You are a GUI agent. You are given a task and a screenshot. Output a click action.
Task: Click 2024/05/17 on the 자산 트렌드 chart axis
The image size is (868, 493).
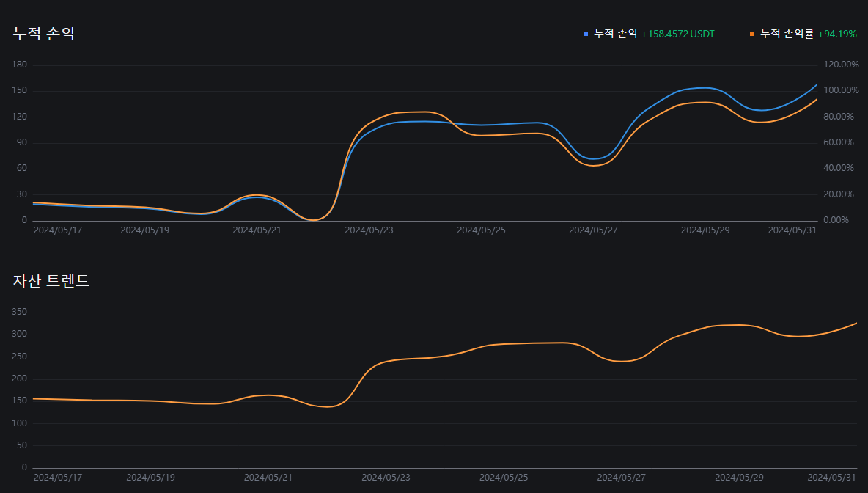(58, 477)
